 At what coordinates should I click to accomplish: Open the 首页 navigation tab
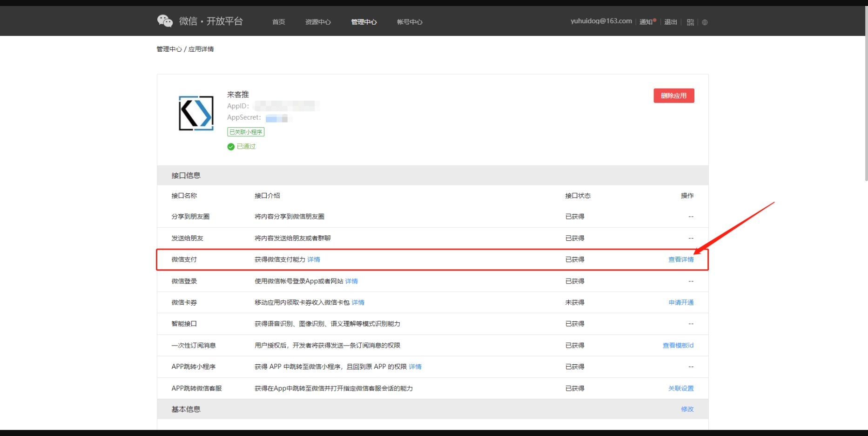(x=278, y=22)
